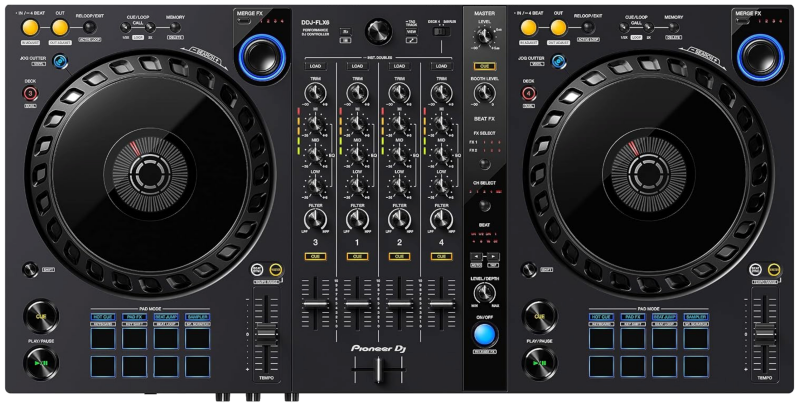Toggle the DECK 3 select button
The height and width of the screenshot is (407, 799).
[30, 93]
